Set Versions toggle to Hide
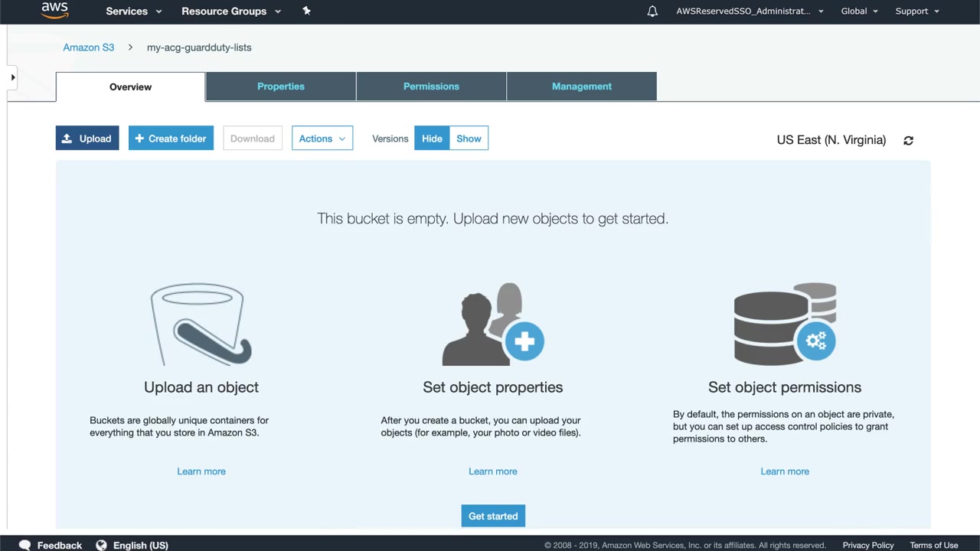Image resolution: width=980 pixels, height=551 pixels. pyautogui.click(x=432, y=139)
